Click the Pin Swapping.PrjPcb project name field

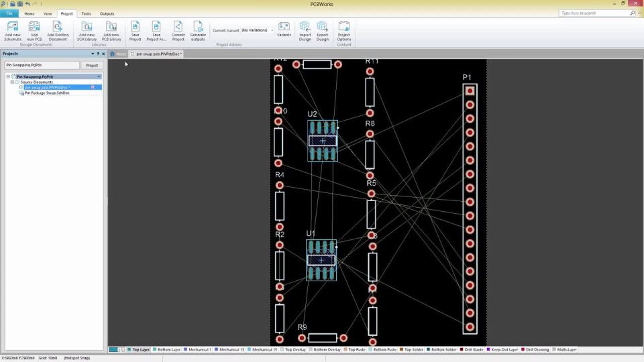pos(42,65)
